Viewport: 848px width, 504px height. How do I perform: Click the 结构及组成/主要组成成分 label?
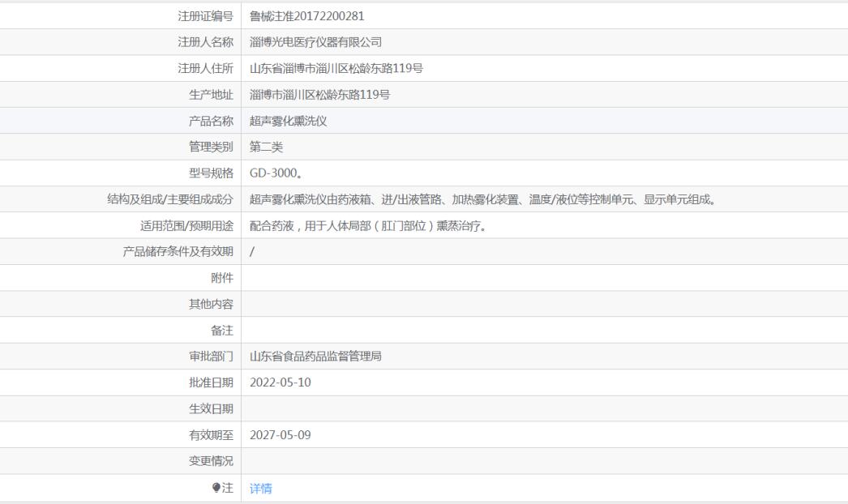click(170, 199)
